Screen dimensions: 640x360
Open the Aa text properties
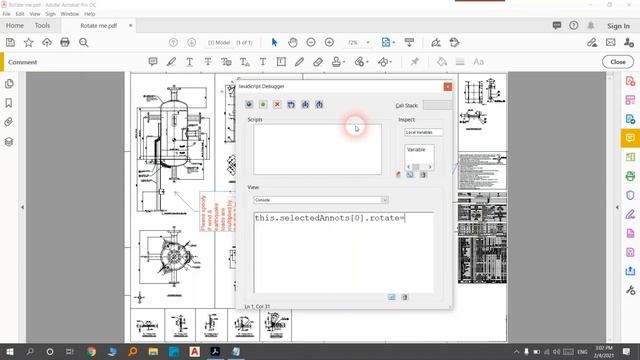pos(478,62)
